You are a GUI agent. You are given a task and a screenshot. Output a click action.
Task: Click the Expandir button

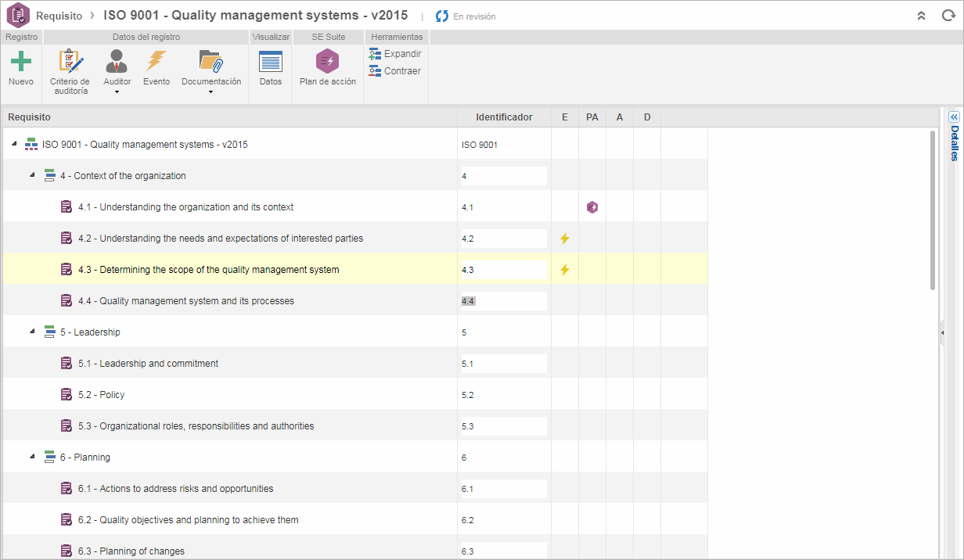point(395,54)
